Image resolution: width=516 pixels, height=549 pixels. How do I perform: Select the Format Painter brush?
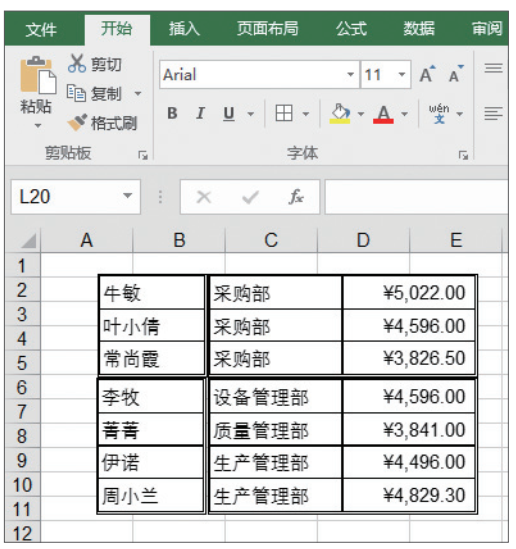pos(77,122)
